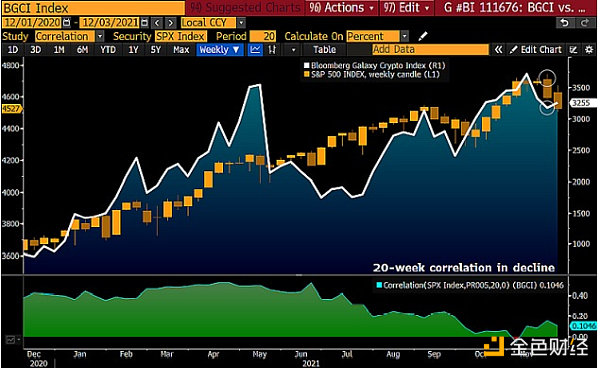This screenshot has height=368, width=600.
Task: Go to previous date range arrow
Action: [157, 23]
